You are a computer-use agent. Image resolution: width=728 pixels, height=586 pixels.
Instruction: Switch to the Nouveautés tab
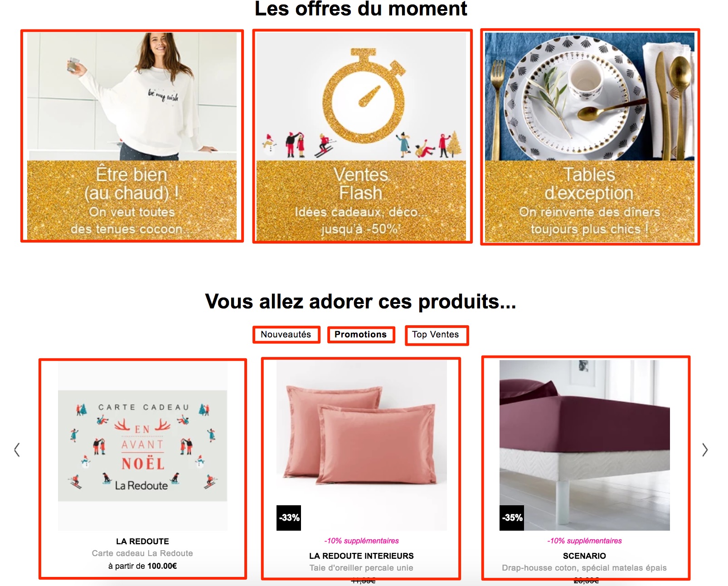pyautogui.click(x=286, y=335)
